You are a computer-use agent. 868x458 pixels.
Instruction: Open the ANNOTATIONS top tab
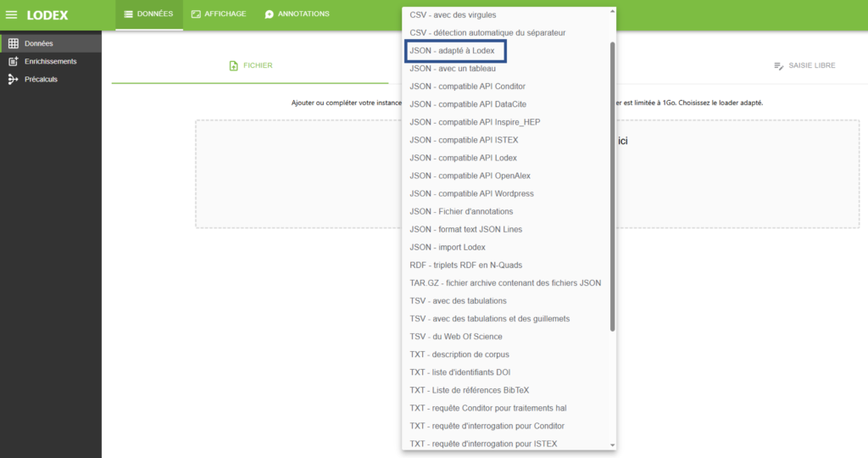pos(297,14)
